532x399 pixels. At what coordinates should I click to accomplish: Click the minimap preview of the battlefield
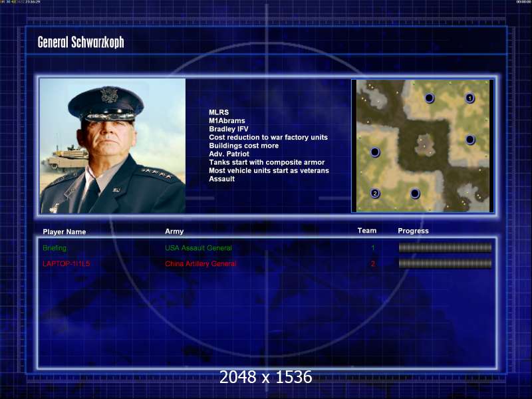pos(422,146)
